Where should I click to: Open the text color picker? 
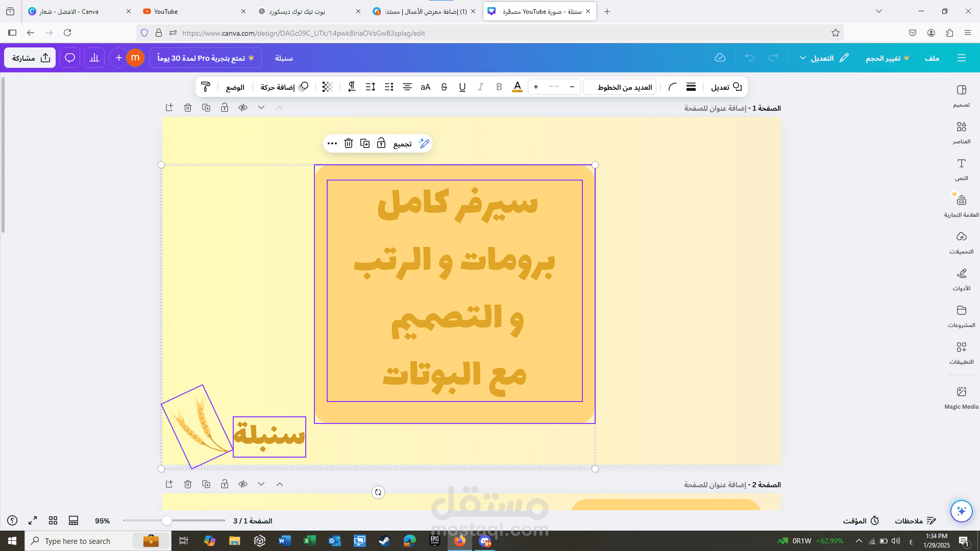517,87
